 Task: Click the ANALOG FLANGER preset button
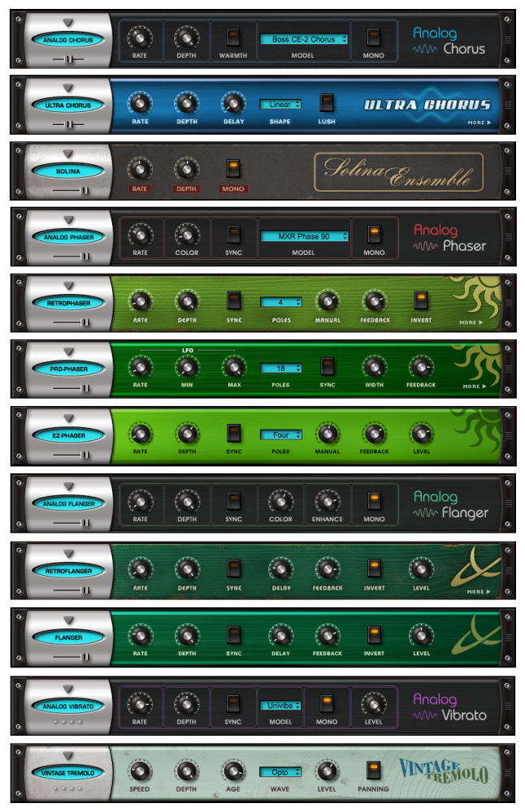(x=68, y=503)
